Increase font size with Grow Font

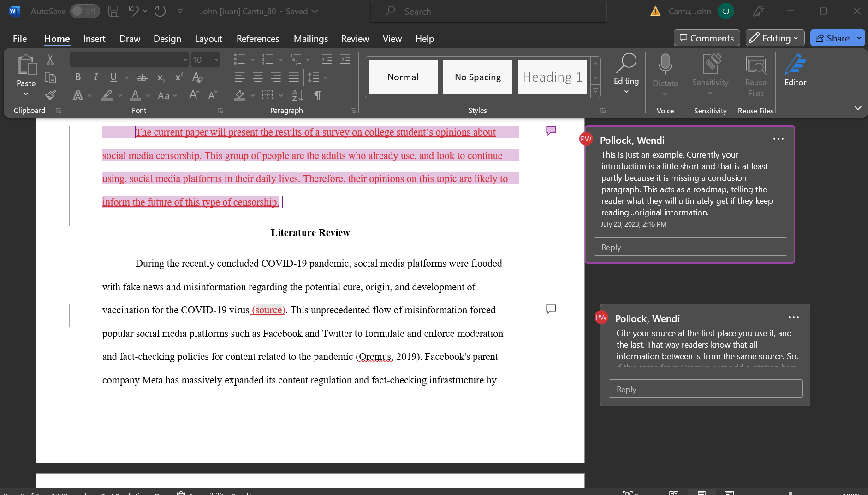click(x=194, y=95)
